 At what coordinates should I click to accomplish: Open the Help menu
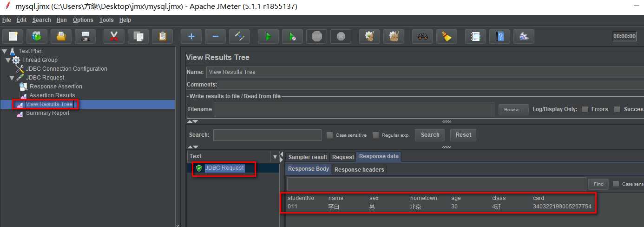click(x=125, y=20)
